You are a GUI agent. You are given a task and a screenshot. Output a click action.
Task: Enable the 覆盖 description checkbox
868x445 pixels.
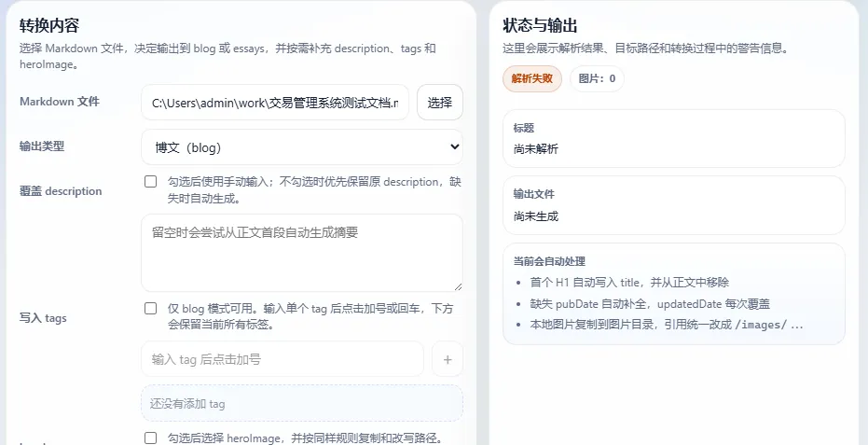tap(150, 182)
